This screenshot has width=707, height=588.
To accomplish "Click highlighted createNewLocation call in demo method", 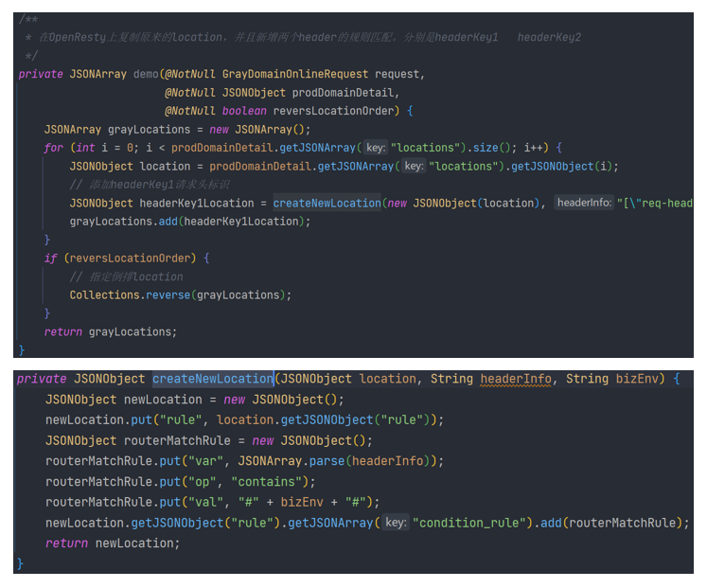I will point(327,204).
